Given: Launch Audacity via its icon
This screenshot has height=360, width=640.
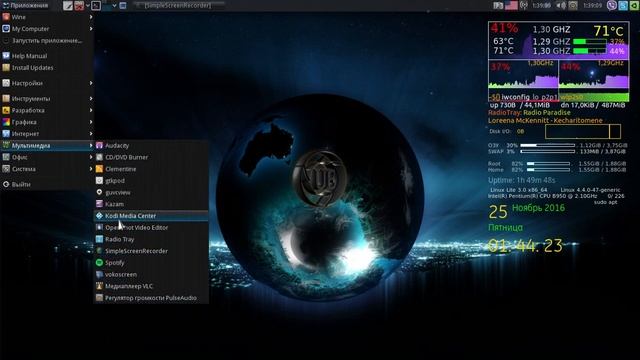Looking at the screenshot, I should pos(99,145).
